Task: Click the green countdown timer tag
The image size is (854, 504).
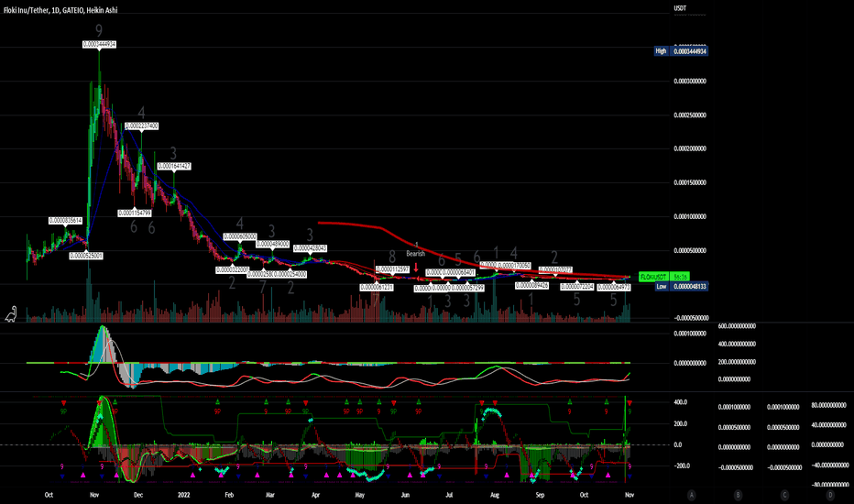Action: click(x=680, y=277)
